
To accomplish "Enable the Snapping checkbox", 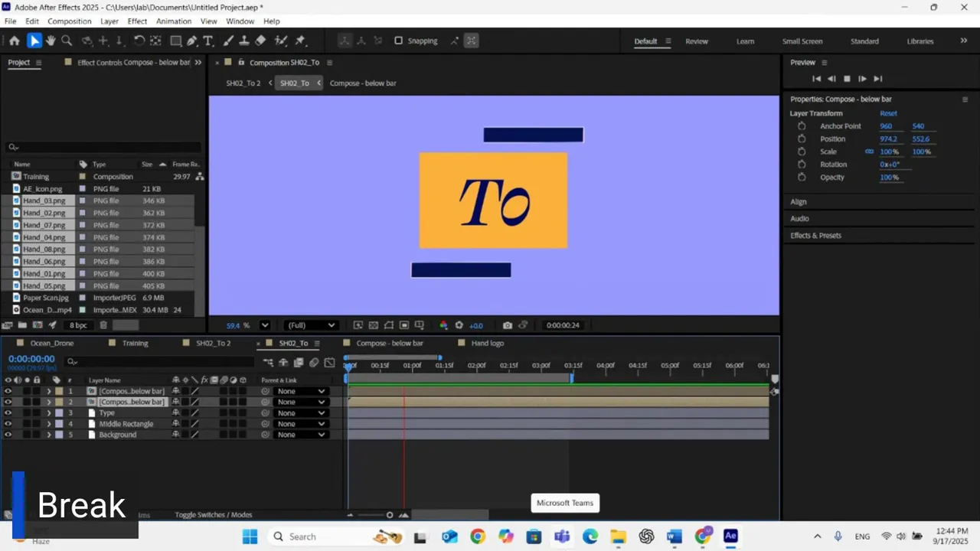I will pyautogui.click(x=398, y=41).
